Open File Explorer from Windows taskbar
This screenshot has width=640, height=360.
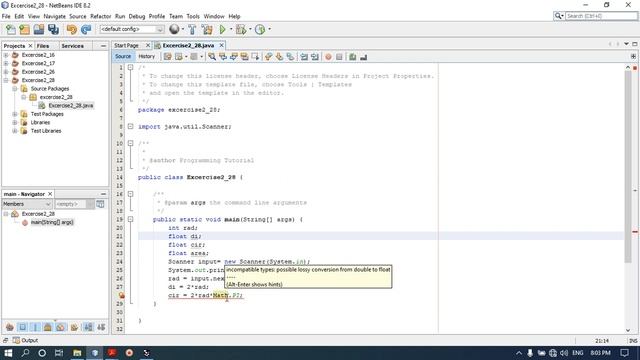click(x=77, y=353)
